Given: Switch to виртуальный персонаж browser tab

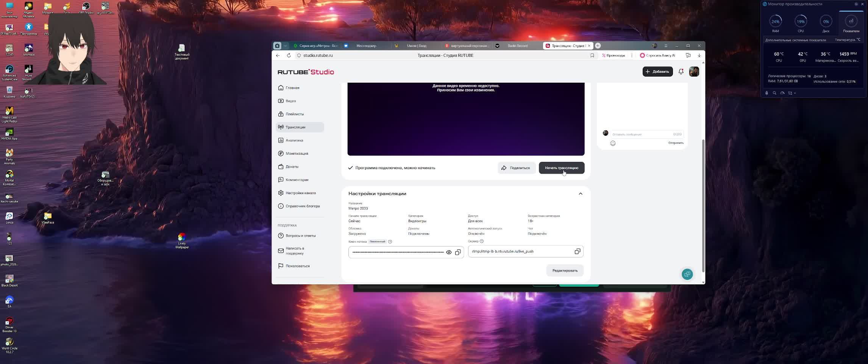Looking at the screenshot, I should pyautogui.click(x=467, y=46).
